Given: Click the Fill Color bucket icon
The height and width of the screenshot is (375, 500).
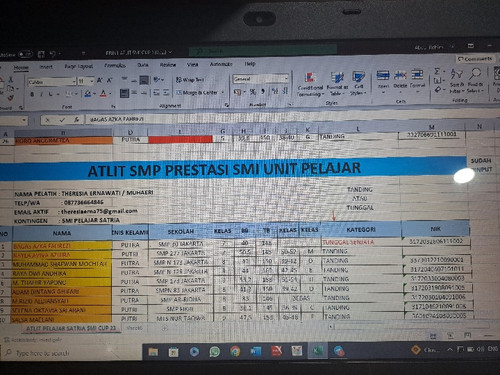Looking at the screenshot, I should click(88, 94).
